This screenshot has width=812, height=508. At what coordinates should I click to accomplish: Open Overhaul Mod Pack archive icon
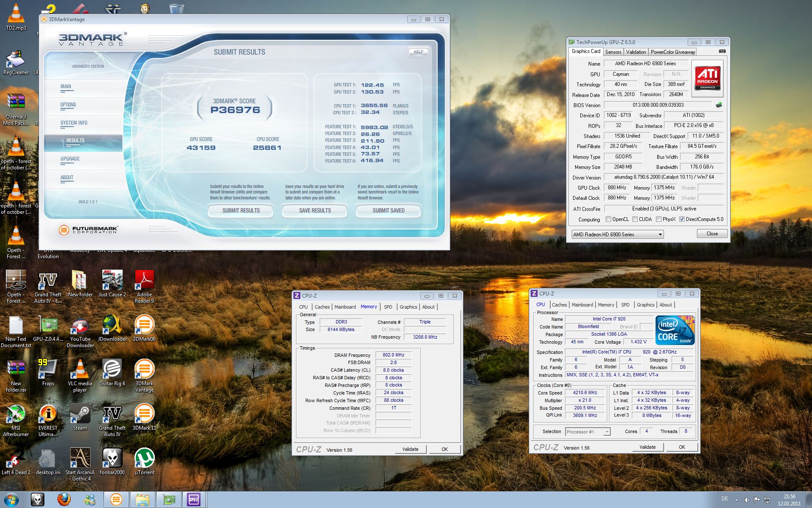pyautogui.click(x=16, y=109)
